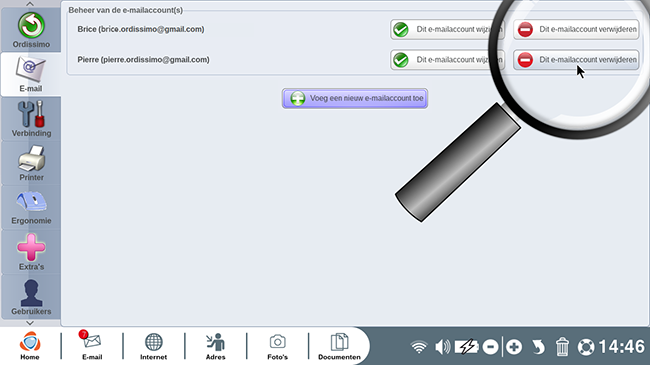
Task: Open the Printer settings
Action: (x=31, y=163)
